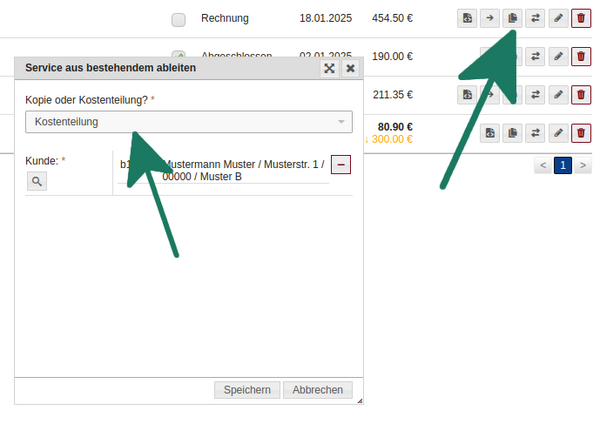The image size is (600, 424).
Task: Go to the next page of results
Action: tap(583, 165)
